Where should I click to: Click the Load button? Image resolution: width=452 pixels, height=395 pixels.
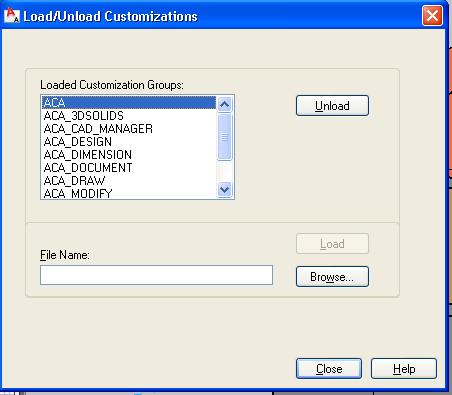332,244
